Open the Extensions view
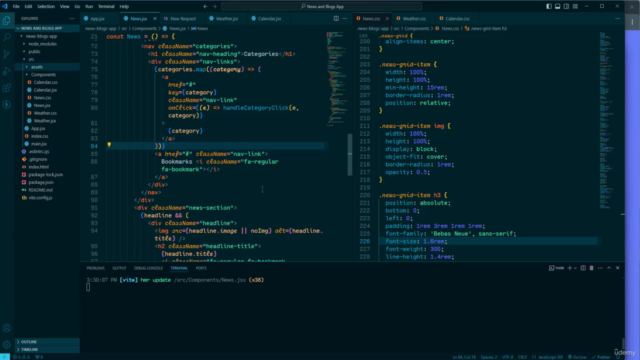The image size is (640, 360). (7, 88)
